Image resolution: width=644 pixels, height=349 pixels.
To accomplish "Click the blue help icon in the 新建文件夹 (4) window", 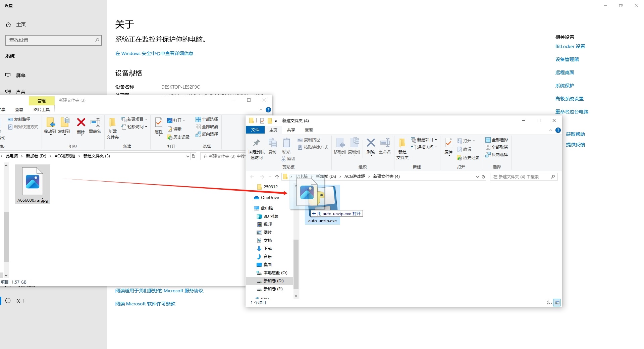I will coord(558,130).
